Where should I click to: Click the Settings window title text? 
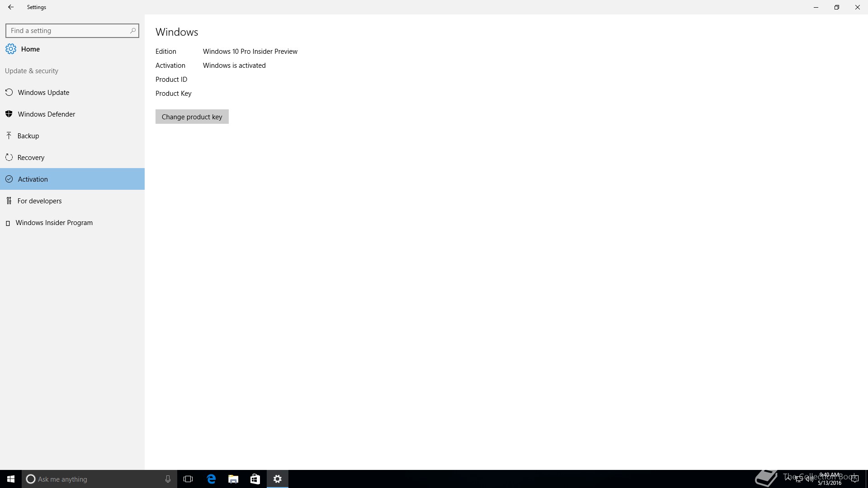click(37, 7)
